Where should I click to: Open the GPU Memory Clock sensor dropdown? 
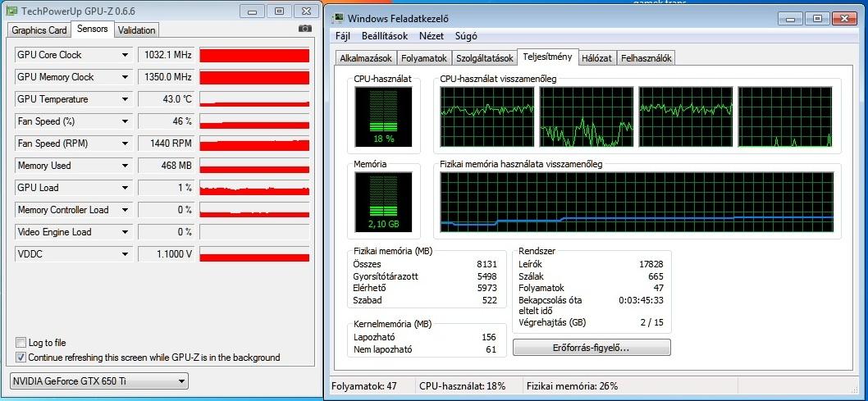(x=125, y=77)
